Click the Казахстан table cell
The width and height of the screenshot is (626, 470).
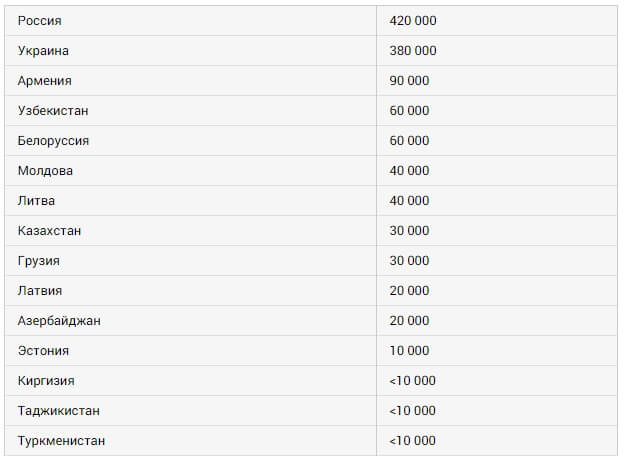point(50,231)
